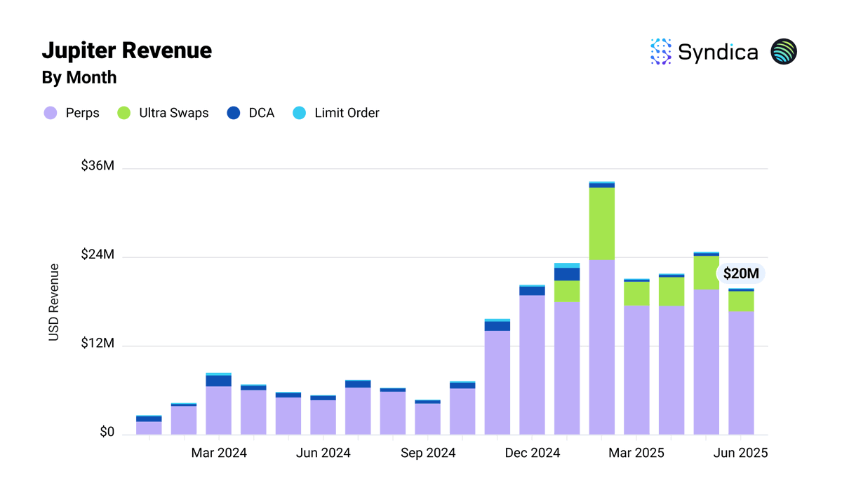Click the Mar 2025 x-axis label
This screenshot has width=842, height=504.
point(636,454)
